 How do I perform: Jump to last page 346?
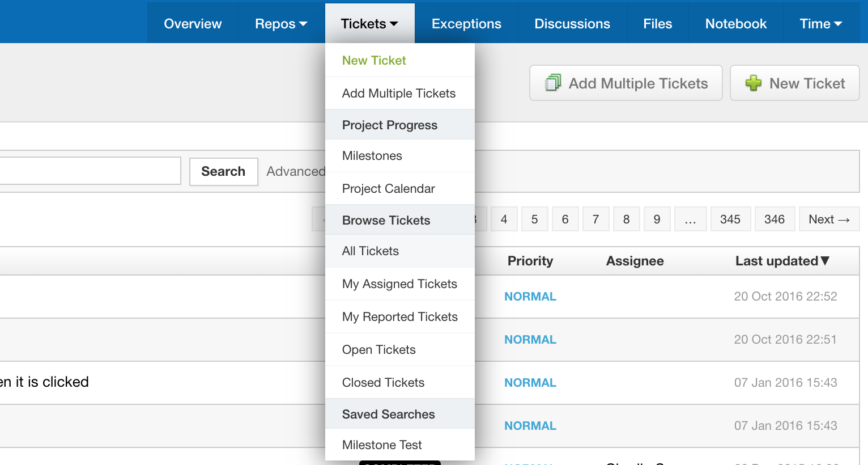775,219
